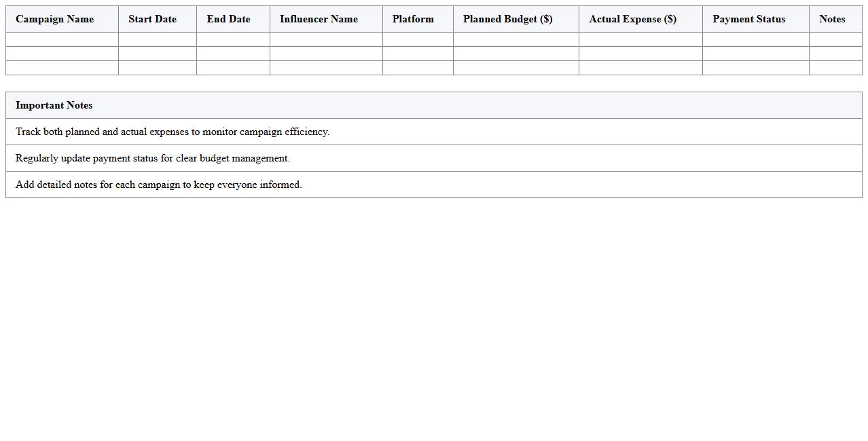Viewport: 868px width, 441px height.
Task: Click second-row cell under Planned Budget ($)
Action: [x=516, y=54]
